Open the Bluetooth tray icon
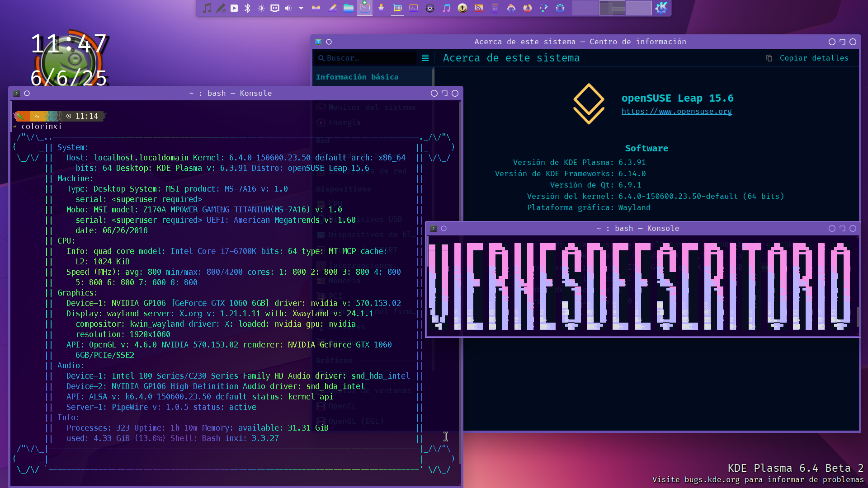Image resolution: width=868 pixels, height=488 pixels. [247, 8]
